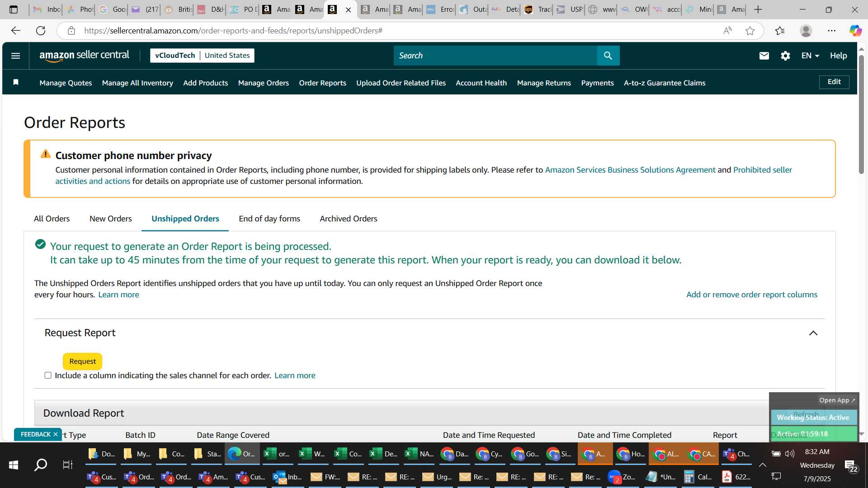868x488 pixels.
Task: Collapse the Request Report section chevron
Action: click(813, 333)
